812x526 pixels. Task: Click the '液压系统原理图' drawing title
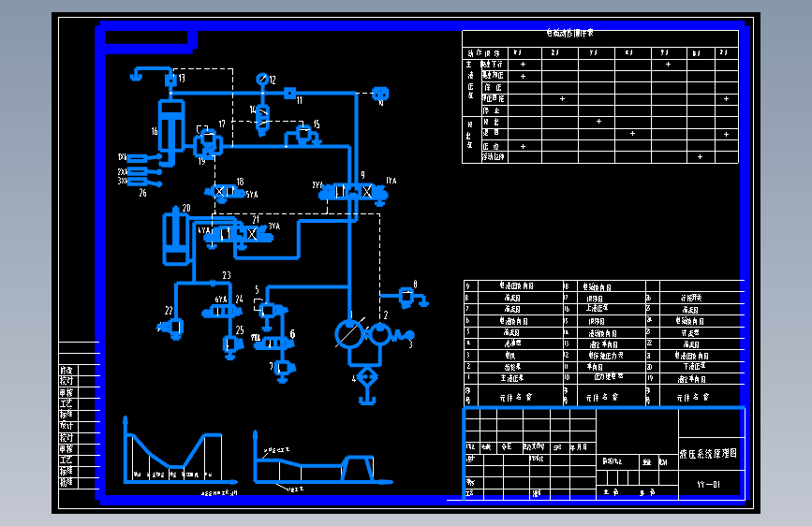coord(708,454)
